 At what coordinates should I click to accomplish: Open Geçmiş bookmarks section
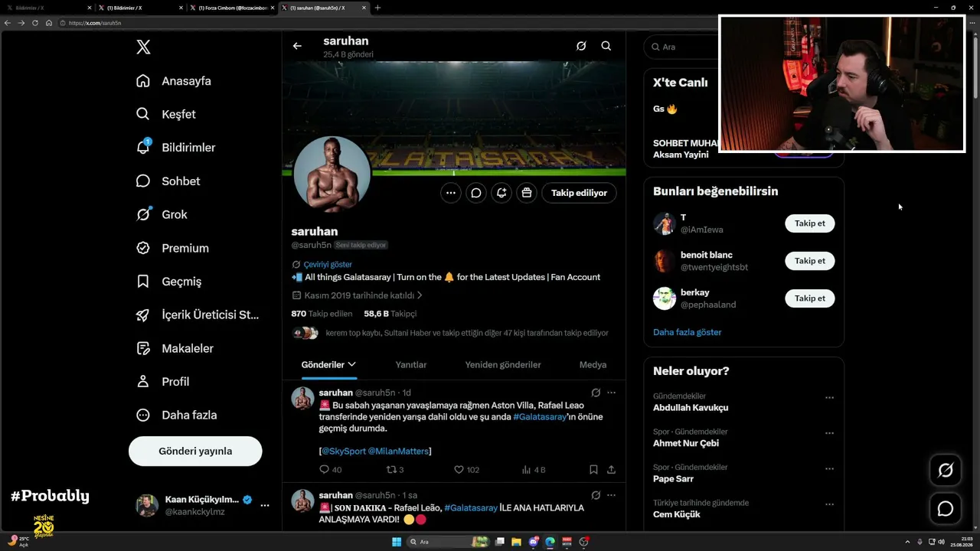[x=168, y=282]
